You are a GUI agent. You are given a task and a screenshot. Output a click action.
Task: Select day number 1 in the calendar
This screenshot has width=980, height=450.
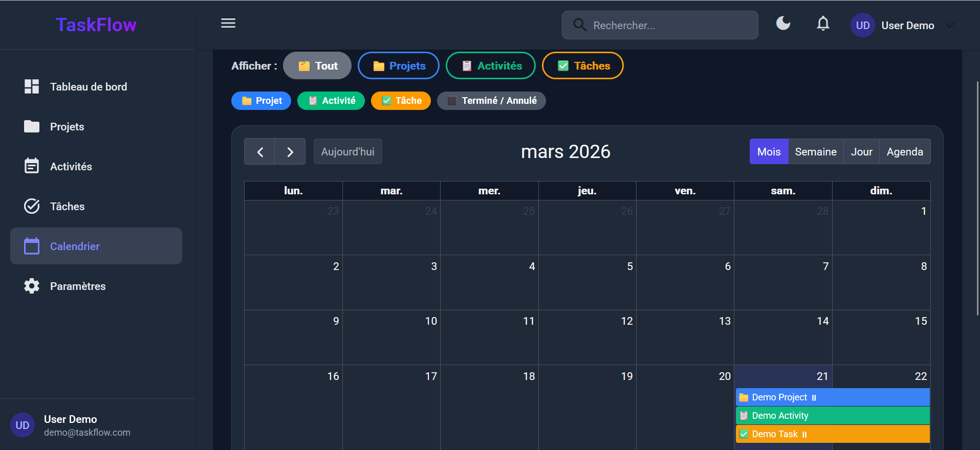(924, 211)
